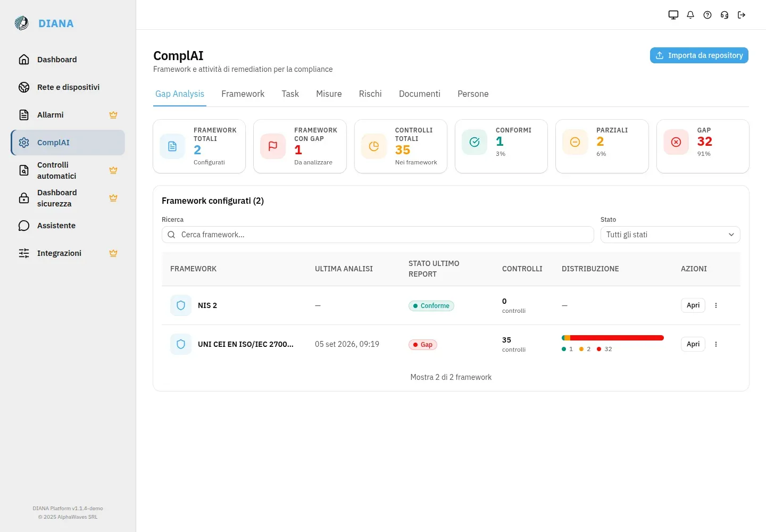Open Rete e dispositivi in sidebar
766x532 pixels.
pyautogui.click(x=68, y=87)
